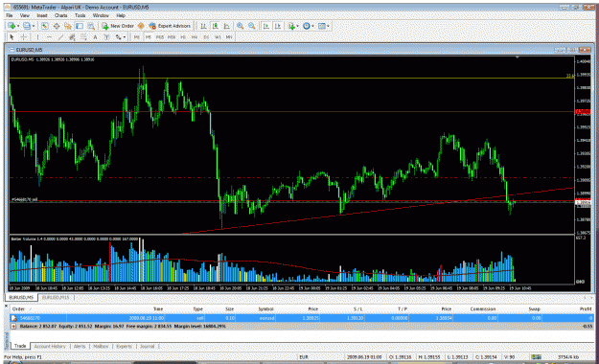Zoom out on the chart
The height and width of the screenshot is (364, 599).
pos(252,26)
